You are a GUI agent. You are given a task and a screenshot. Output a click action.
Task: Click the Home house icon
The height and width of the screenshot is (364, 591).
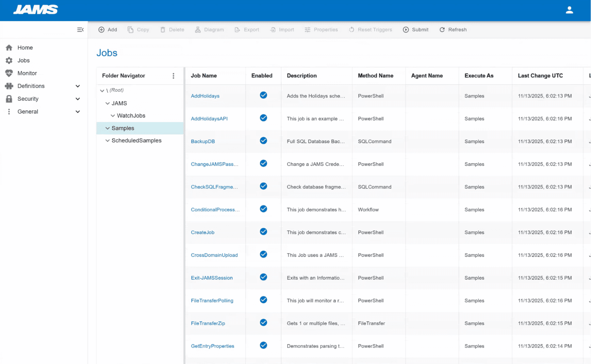9,48
